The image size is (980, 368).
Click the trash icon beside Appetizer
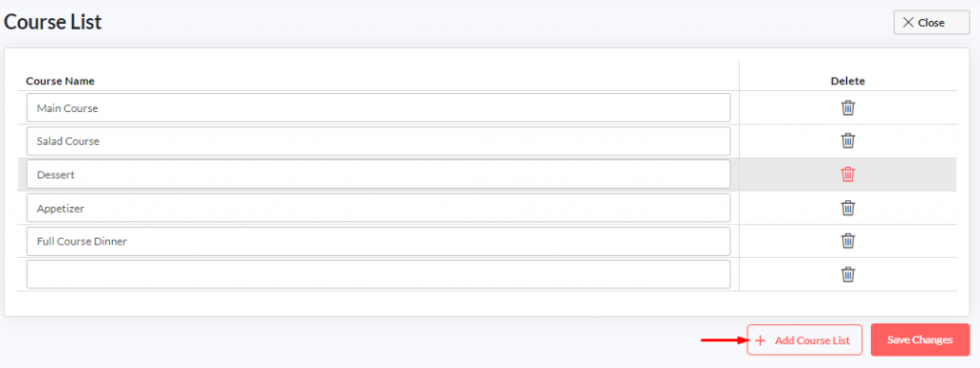click(848, 208)
